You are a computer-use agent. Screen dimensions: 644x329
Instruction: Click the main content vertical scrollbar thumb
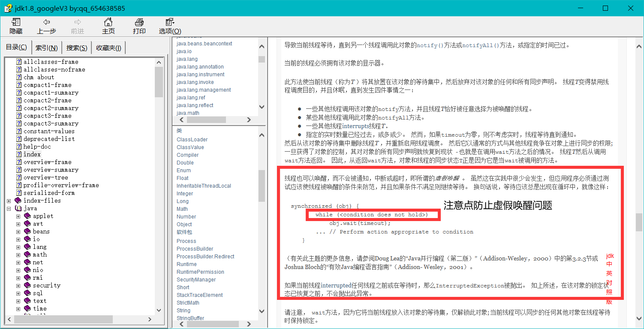point(639,222)
